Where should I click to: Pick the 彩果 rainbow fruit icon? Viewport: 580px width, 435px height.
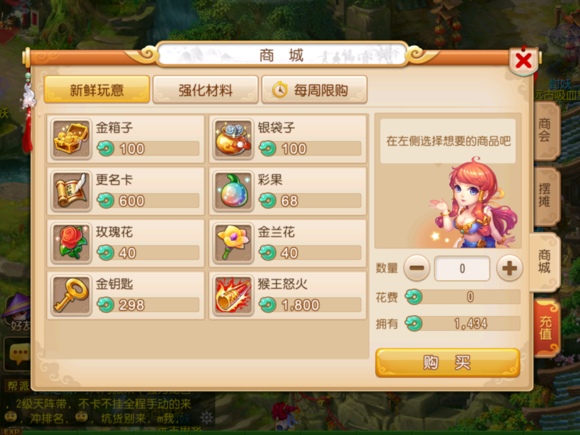(233, 191)
